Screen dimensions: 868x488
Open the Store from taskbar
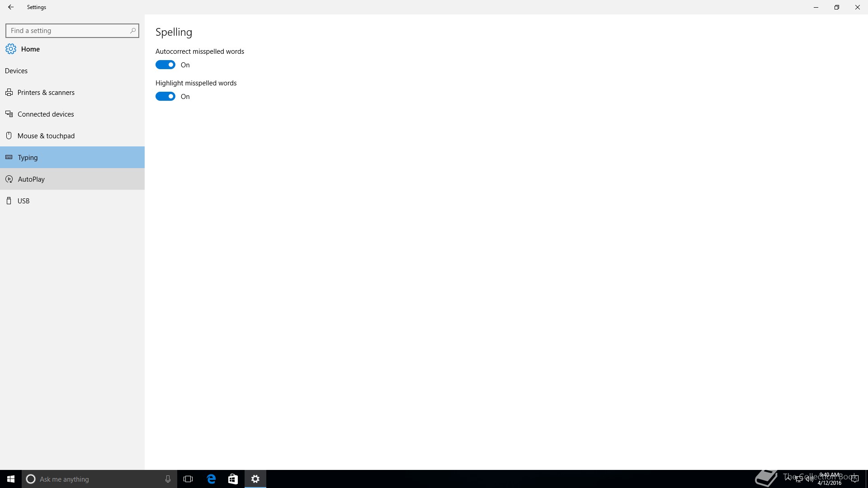[x=233, y=479]
